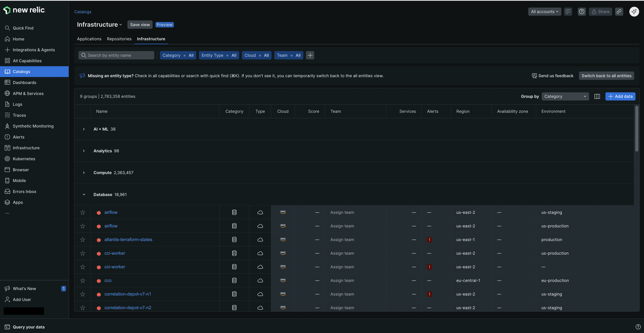Viewport: 644px width, 333px height.
Task: Open Kubernetes in the sidebar
Action: (24, 159)
